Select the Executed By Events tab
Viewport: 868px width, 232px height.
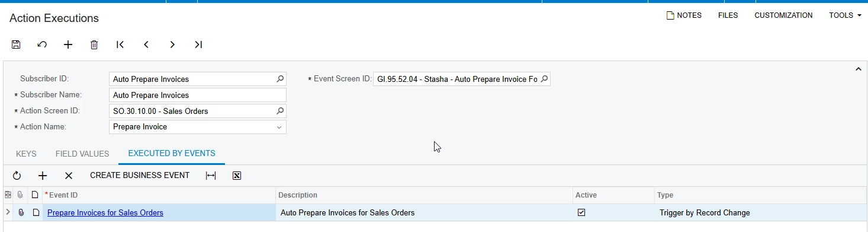172,154
